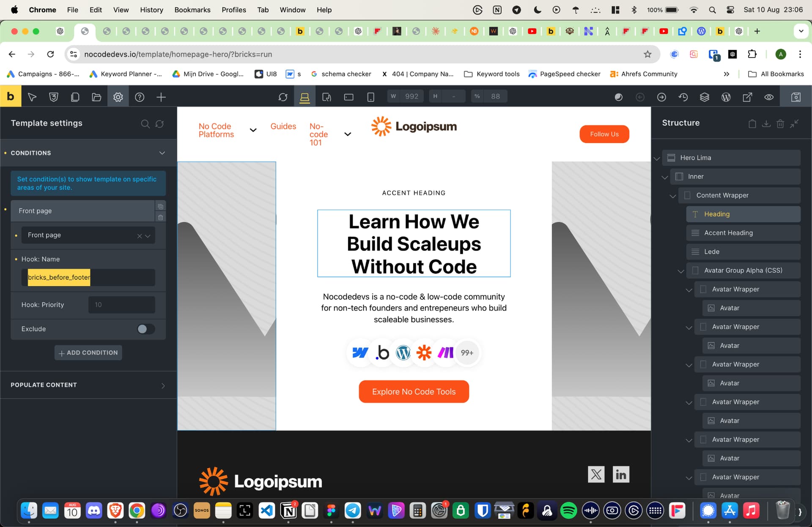Expand the No-code 101 menu chevron
The height and width of the screenshot is (527, 812).
348,134
